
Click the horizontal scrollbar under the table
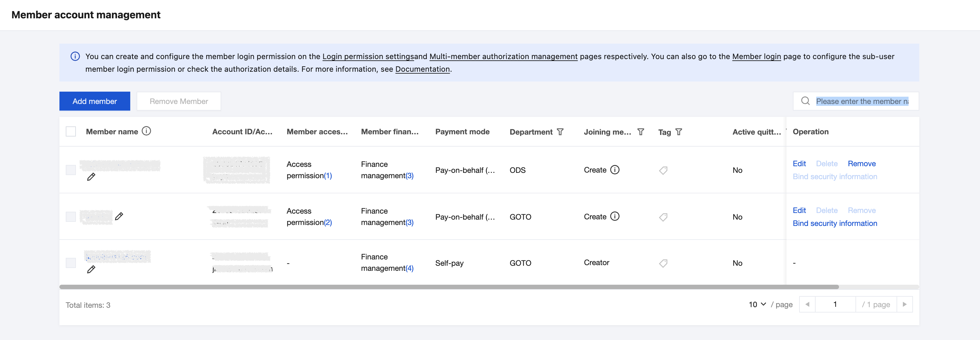tap(449, 287)
